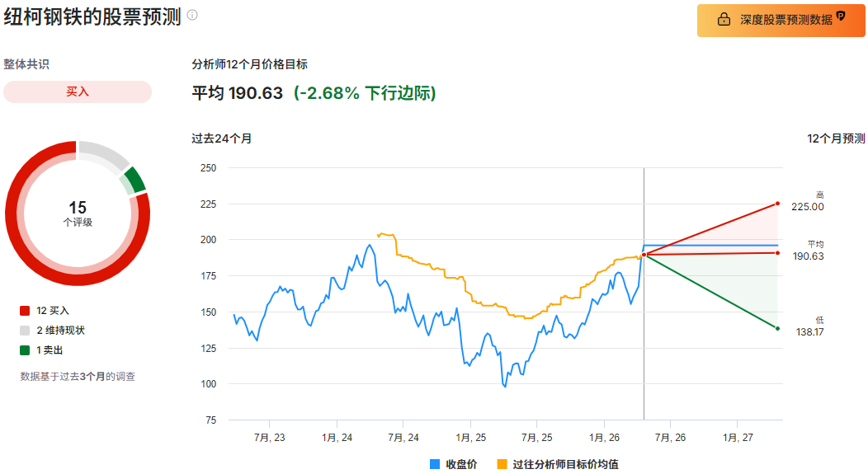Screen dimensions: 868x474
Task: Select the 买入 consensus pill
Action: 78,92
